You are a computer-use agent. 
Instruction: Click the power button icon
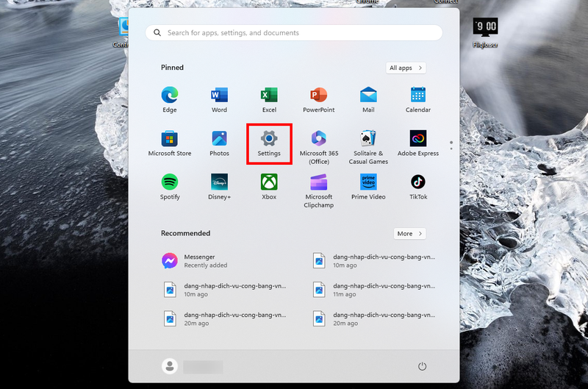tap(422, 366)
